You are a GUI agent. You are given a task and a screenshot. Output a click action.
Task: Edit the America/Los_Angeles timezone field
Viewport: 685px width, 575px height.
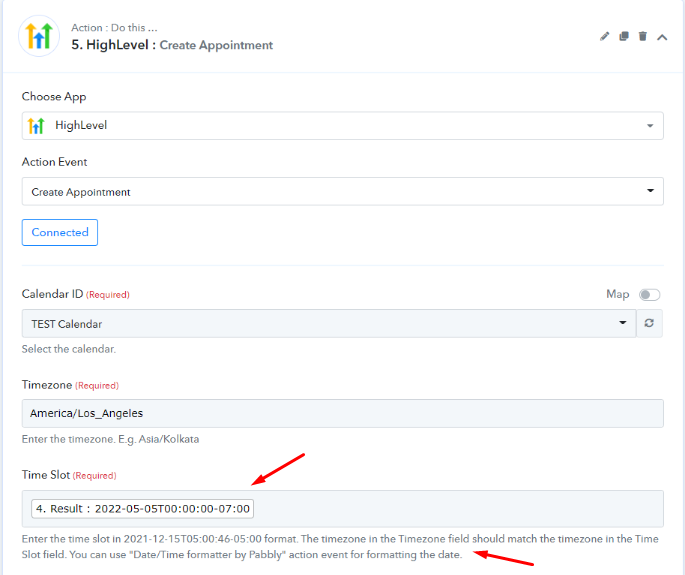coord(342,413)
